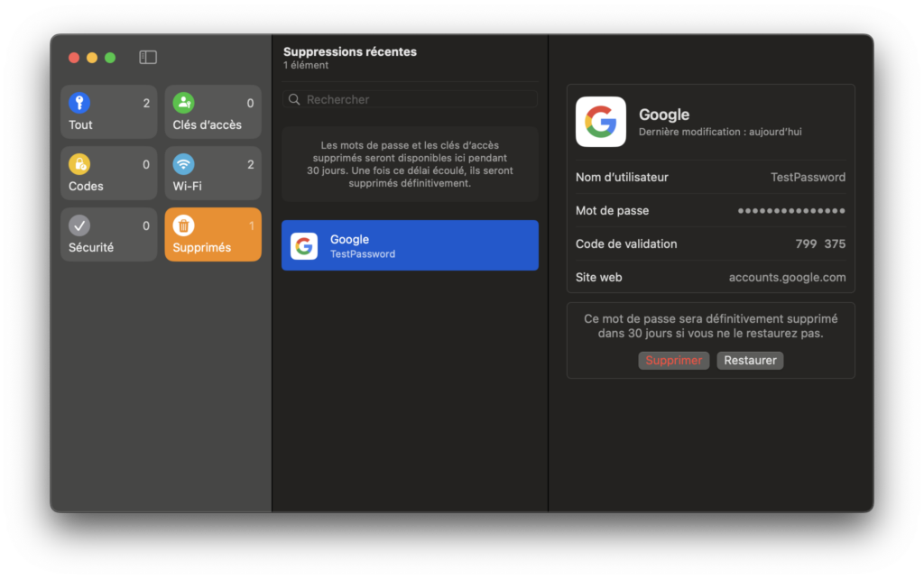Click the Mot de passe label
Image resolution: width=924 pixels, height=579 pixels.
[x=613, y=211]
